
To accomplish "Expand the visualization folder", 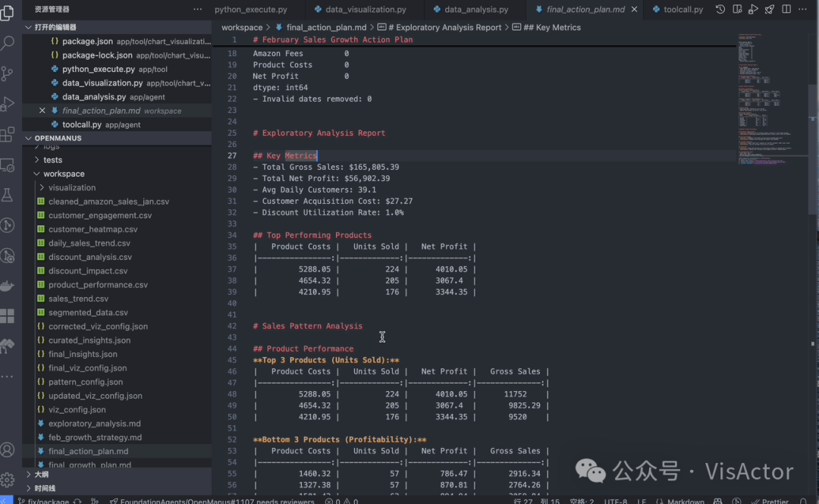I will click(x=71, y=187).
